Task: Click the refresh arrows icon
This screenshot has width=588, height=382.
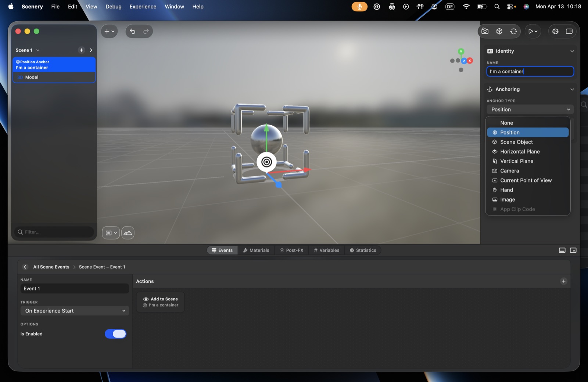Action: point(513,31)
